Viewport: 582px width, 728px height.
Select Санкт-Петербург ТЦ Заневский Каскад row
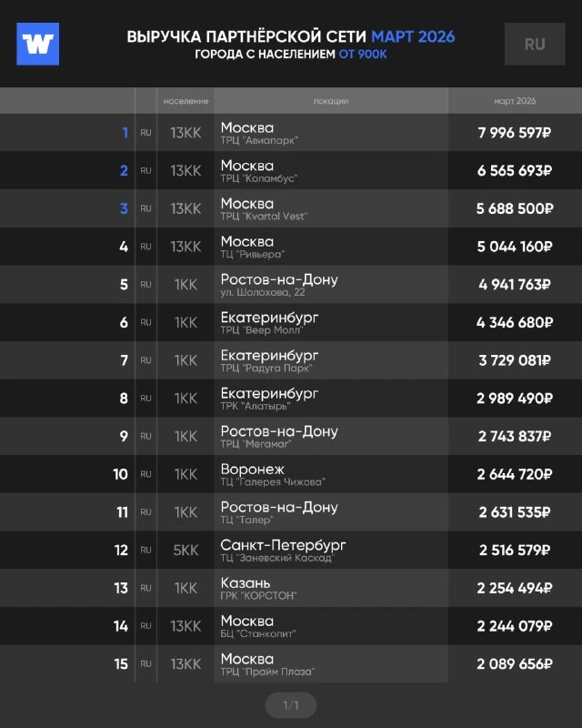(x=291, y=551)
